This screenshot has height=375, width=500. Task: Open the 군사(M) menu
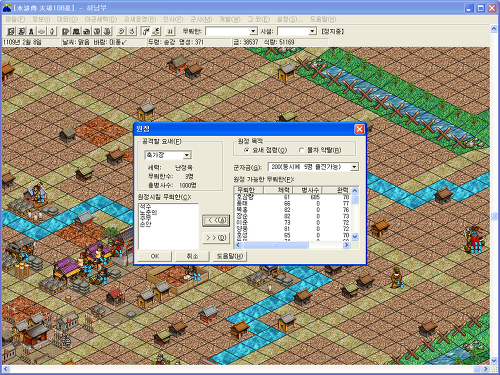click(x=201, y=19)
